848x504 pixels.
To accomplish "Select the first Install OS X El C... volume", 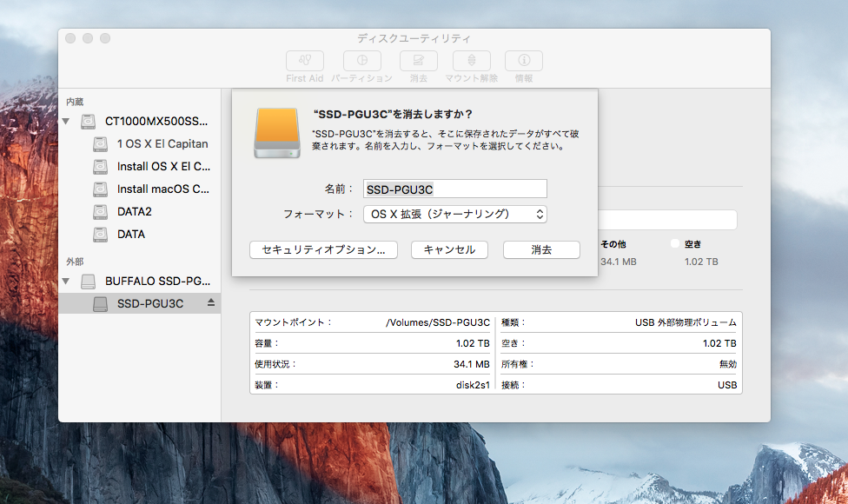I will tap(162, 166).
